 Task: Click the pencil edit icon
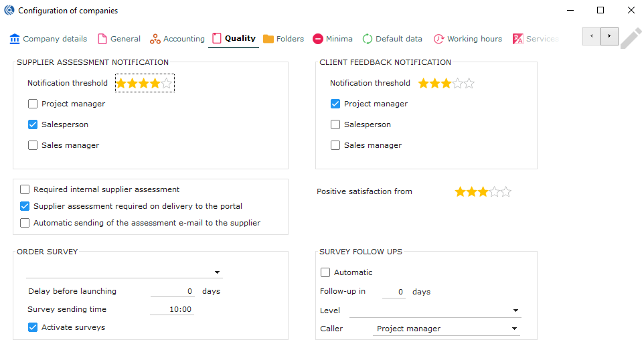[x=630, y=39]
